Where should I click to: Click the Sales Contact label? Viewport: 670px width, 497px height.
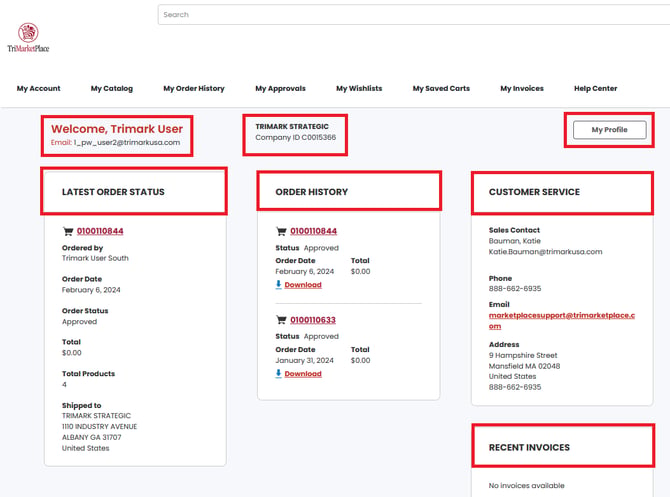514,230
